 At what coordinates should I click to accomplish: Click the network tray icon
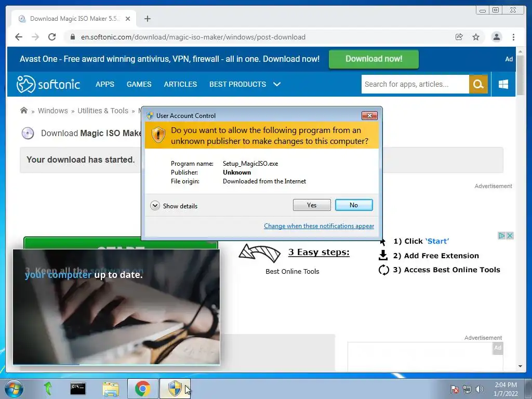(x=467, y=389)
